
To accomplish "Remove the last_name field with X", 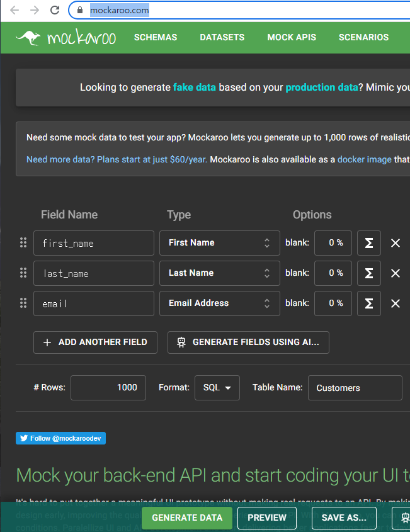I will [x=396, y=273].
